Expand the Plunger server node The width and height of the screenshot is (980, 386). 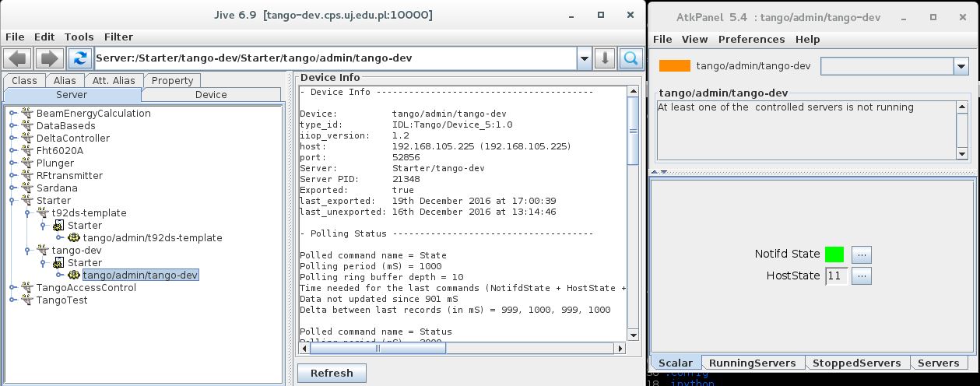pyautogui.click(x=13, y=163)
